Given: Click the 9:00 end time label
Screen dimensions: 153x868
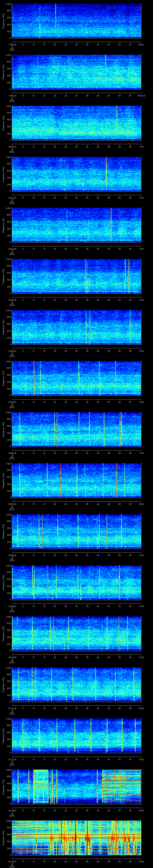Looking at the screenshot, I should (x=141, y=555).
